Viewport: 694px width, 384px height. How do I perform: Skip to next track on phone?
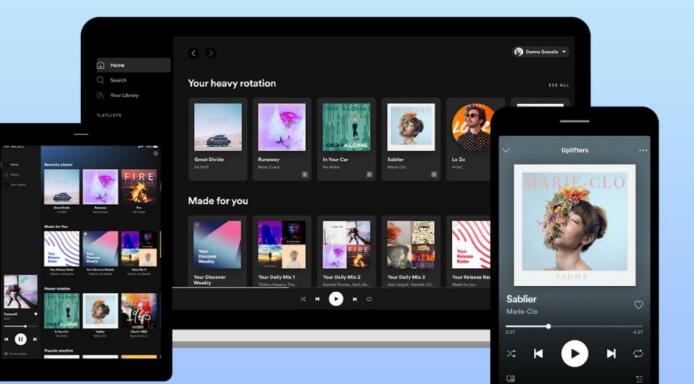pyautogui.click(x=611, y=353)
